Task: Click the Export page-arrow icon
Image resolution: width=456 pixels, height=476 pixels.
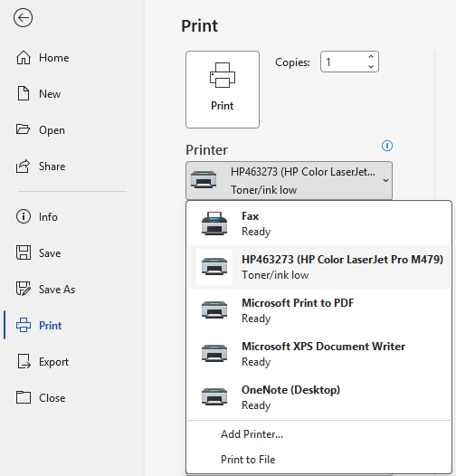Action: [x=24, y=361]
